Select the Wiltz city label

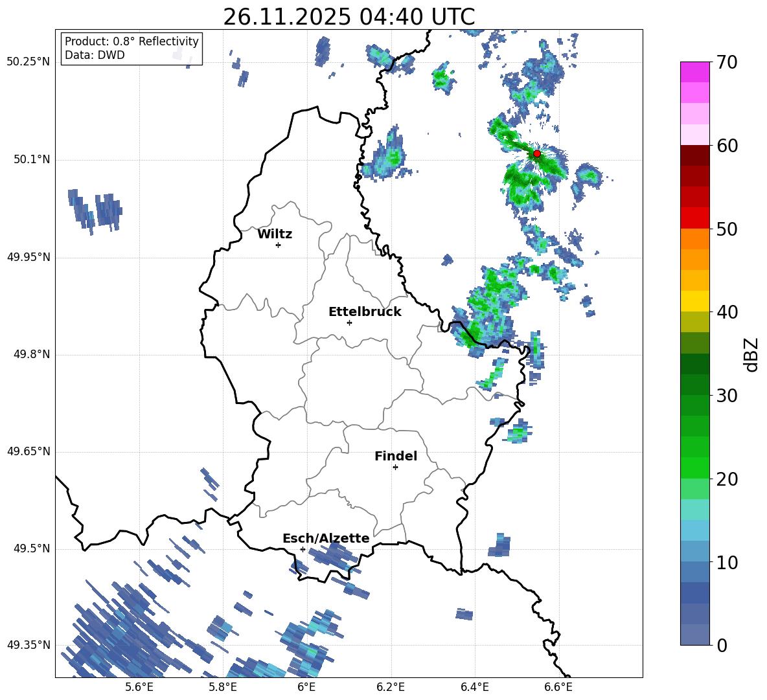tap(275, 234)
